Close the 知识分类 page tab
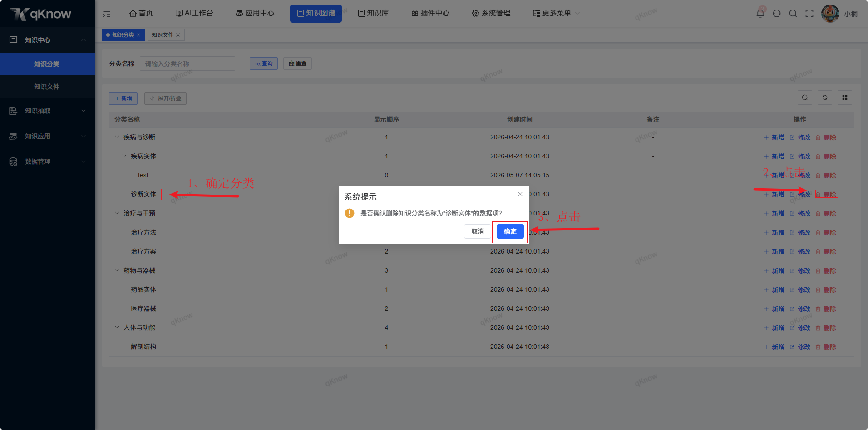Screen dimensions: 868x430 point(138,35)
